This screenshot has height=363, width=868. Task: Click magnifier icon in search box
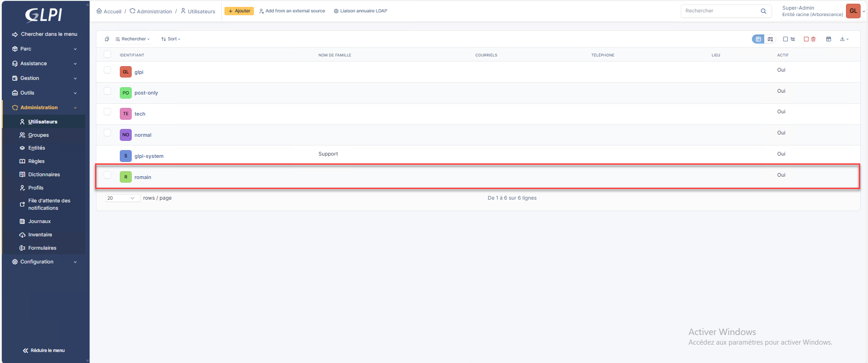point(763,11)
